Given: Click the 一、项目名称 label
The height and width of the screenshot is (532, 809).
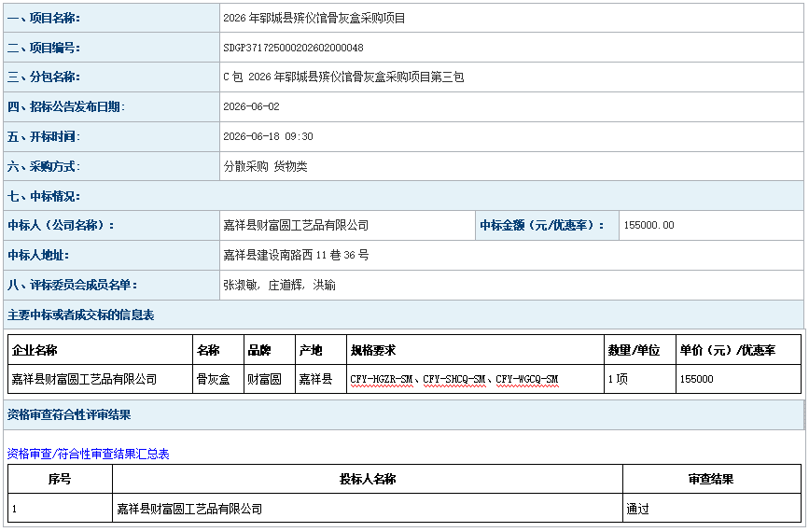Looking at the screenshot, I should [44, 18].
